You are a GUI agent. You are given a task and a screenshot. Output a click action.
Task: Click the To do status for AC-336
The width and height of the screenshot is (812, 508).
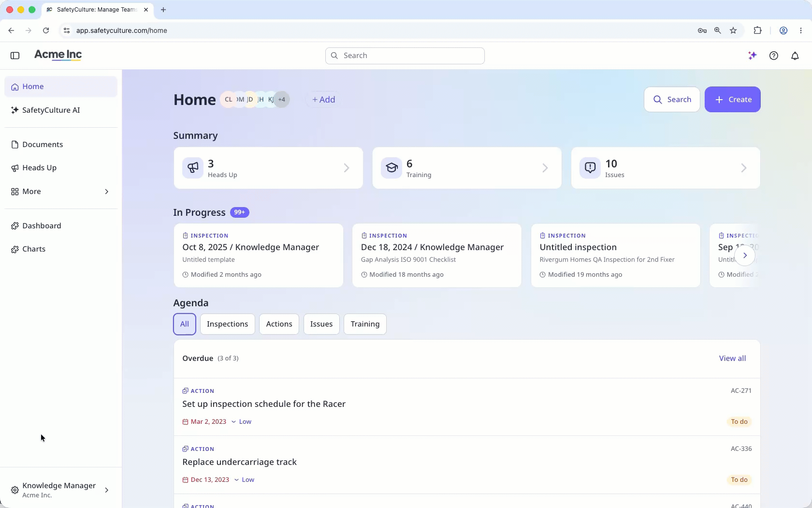[x=739, y=480]
